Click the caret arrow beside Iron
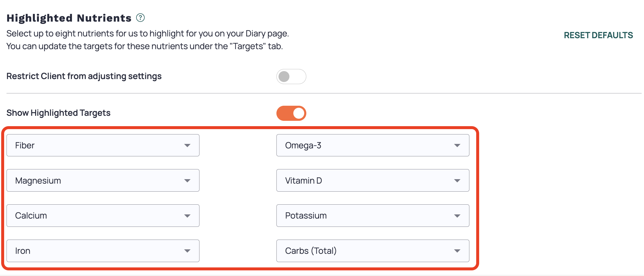Screen dimensions: 644x276 (187, 251)
